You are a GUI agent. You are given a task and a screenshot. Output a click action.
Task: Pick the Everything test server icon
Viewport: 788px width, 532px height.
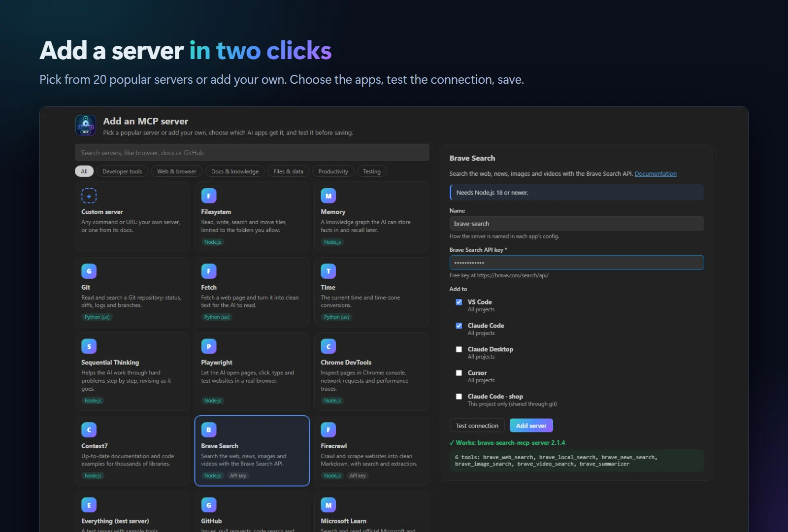point(89,505)
